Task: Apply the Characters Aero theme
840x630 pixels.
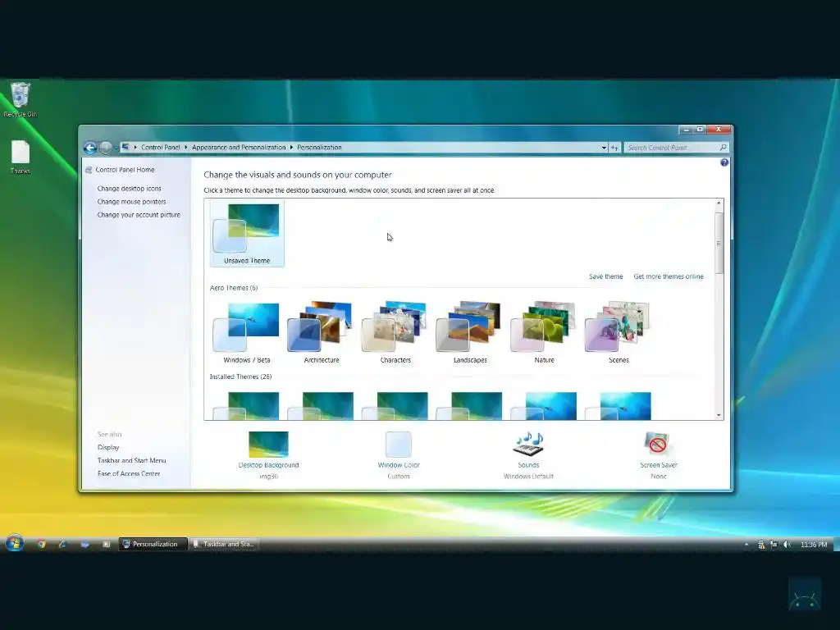Action: click(x=395, y=333)
